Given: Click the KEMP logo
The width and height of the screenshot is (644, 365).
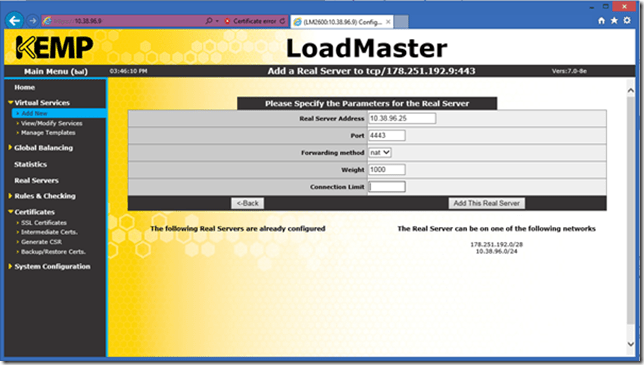Looking at the screenshot, I should (54, 47).
